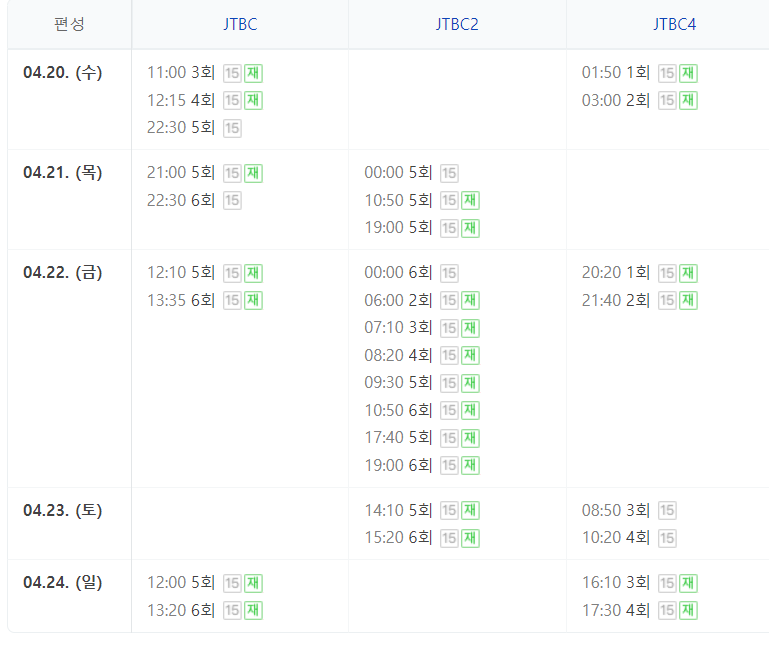Click the 15:20 6회 JTBC2 entry
769x654 pixels.
point(398,538)
